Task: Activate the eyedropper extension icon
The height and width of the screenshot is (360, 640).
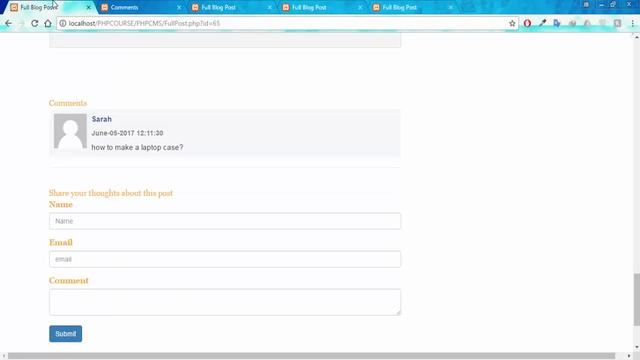Action: [542, 23]
